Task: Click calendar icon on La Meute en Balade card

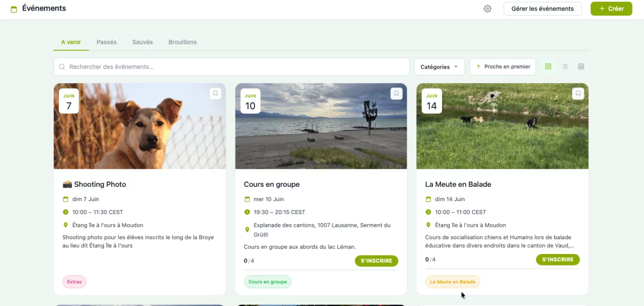Action: coord(428,199)
